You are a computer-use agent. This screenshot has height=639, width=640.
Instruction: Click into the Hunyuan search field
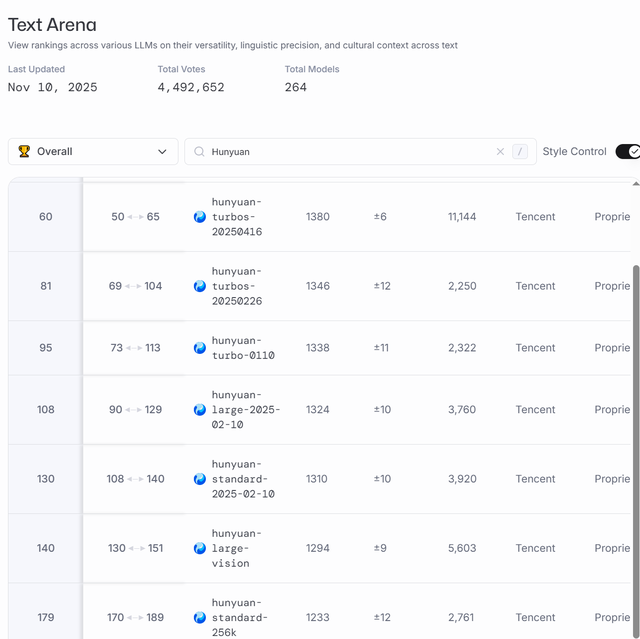coord(350,152)
